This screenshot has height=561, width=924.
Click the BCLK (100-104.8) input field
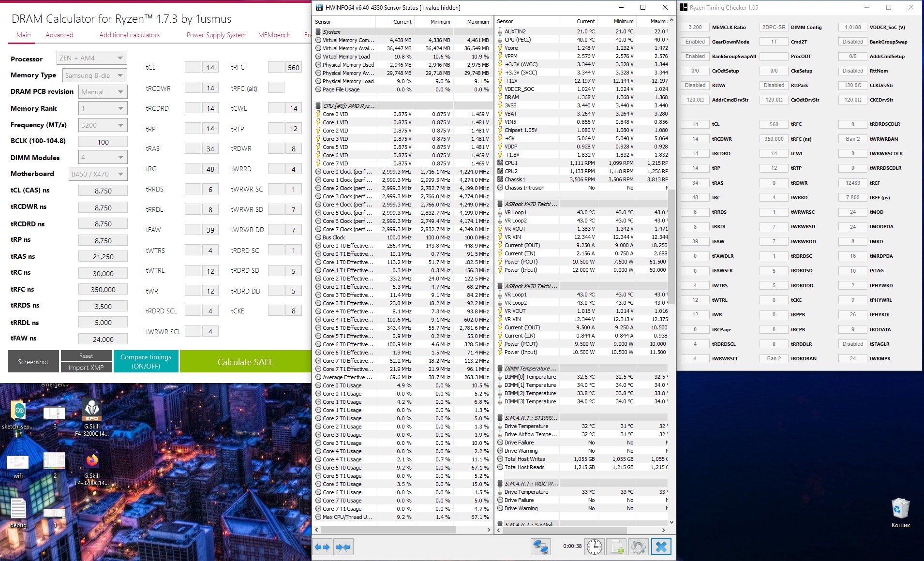(103, 142)
